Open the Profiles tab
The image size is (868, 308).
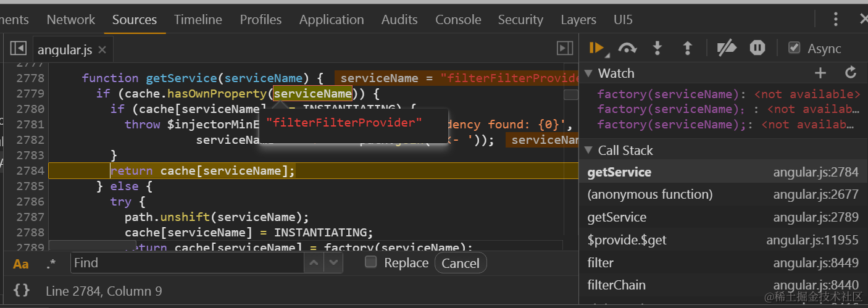[261, 20]
